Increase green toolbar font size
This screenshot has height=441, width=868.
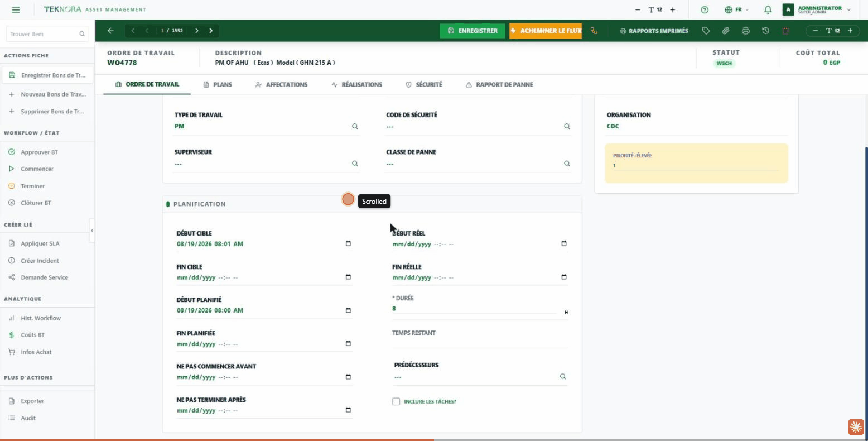point(850,31)
